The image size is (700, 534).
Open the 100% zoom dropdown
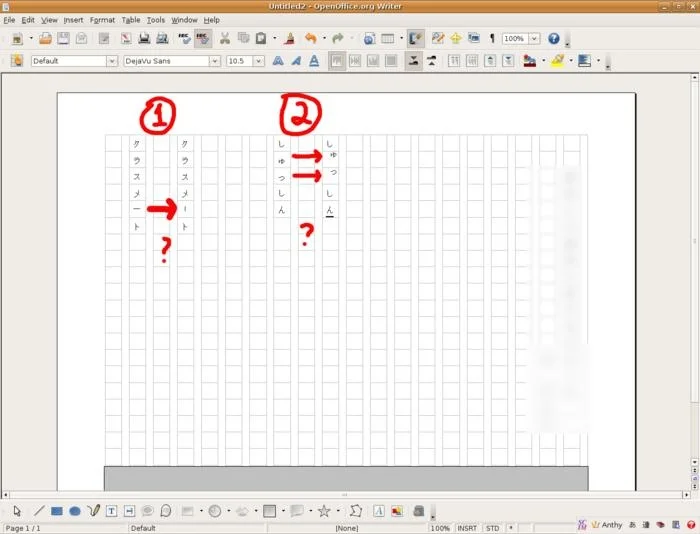(534, 39)
